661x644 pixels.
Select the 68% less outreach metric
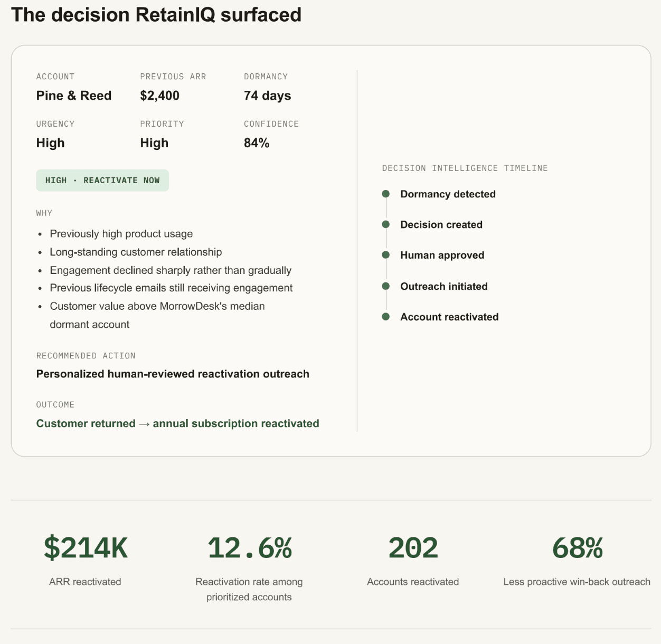point(577,547)
